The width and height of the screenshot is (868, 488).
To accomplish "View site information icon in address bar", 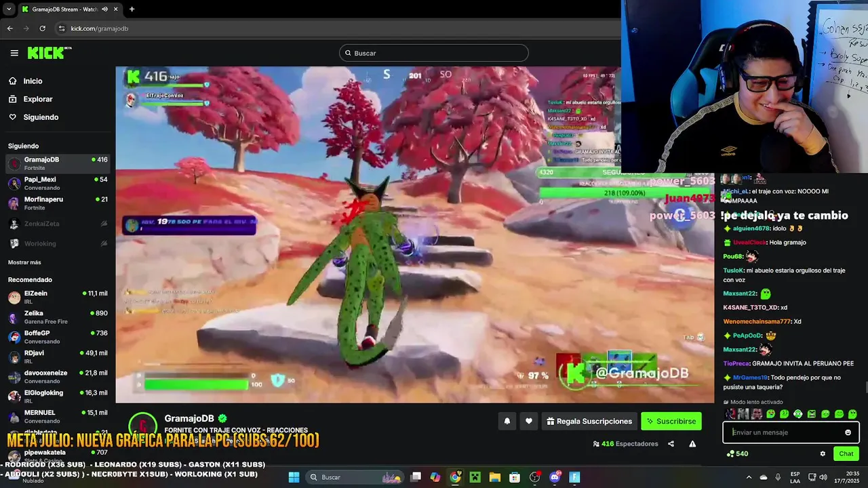I will coord(62,28).
